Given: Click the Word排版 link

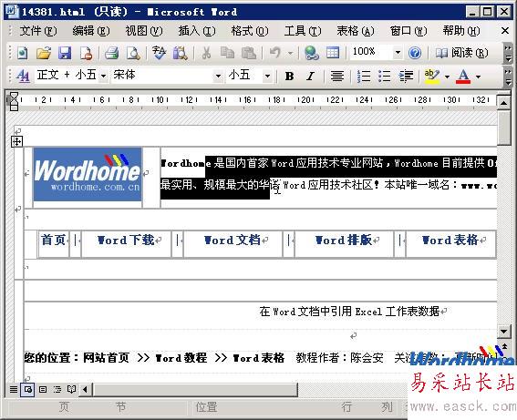Looking at the screenshot, I should [344, 241].
